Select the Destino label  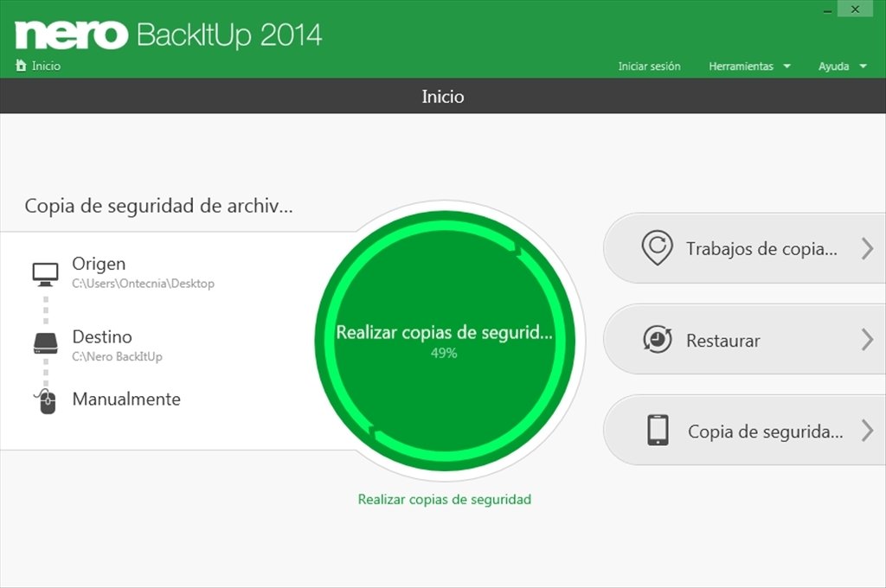pos(102,336)
